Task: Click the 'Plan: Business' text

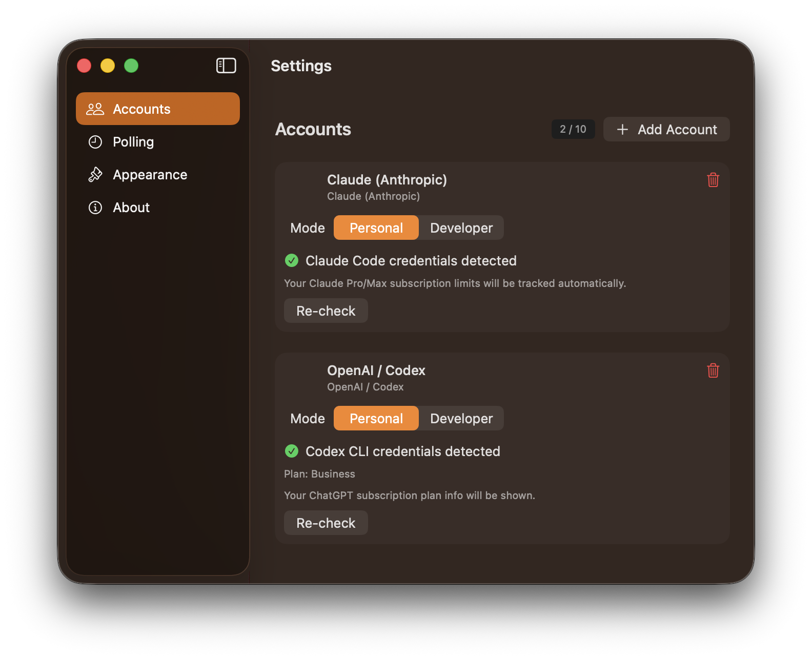Action: (x=319, y=474)
